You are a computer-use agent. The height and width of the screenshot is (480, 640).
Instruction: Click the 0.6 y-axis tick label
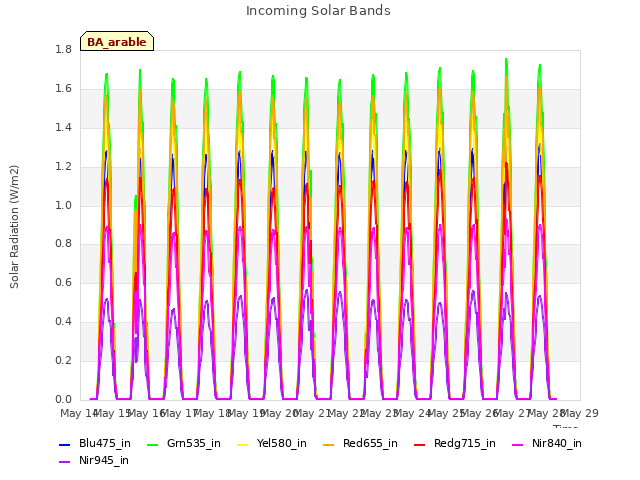coord(63,282)
